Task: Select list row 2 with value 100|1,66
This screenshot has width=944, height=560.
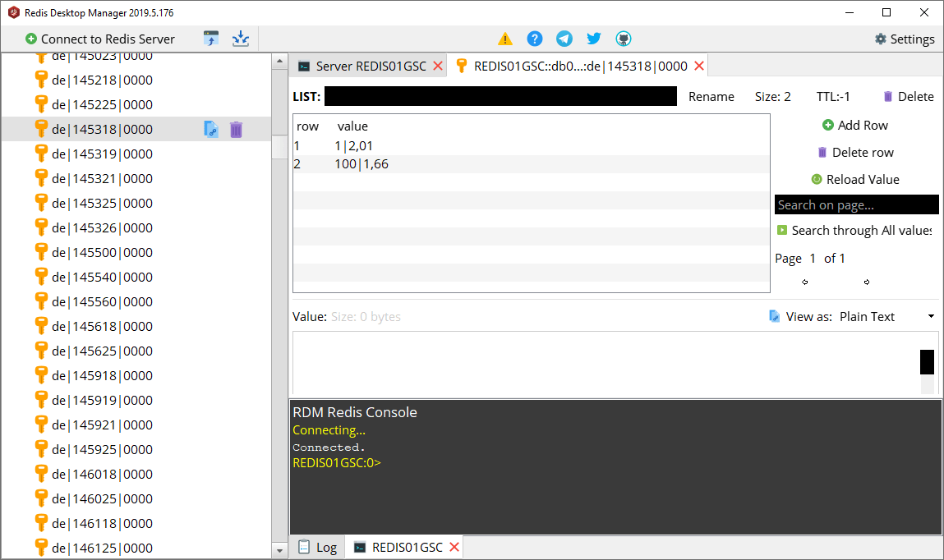Action: coord(531,164)
